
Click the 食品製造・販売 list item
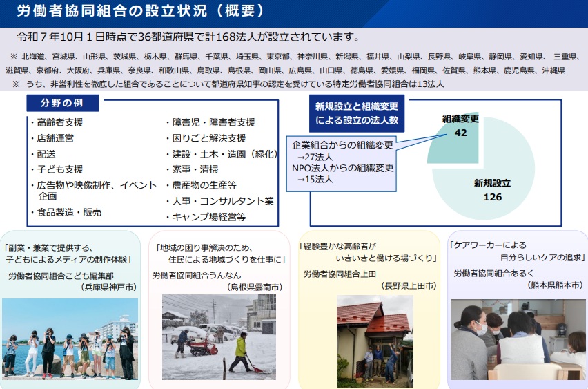(69, 212)
